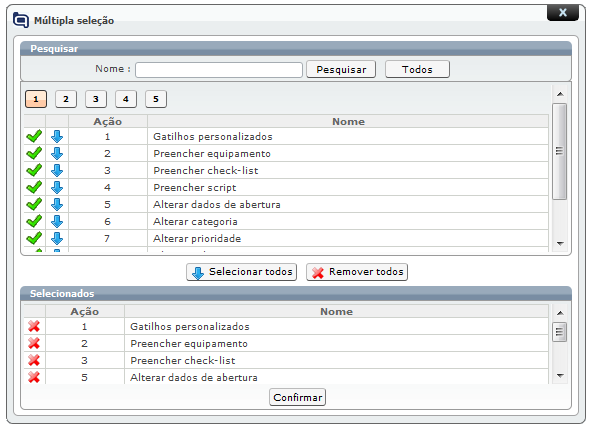Screen dimensions: 591x427
Task: Click the upper list scrollbar thumb
Action: 560,151
